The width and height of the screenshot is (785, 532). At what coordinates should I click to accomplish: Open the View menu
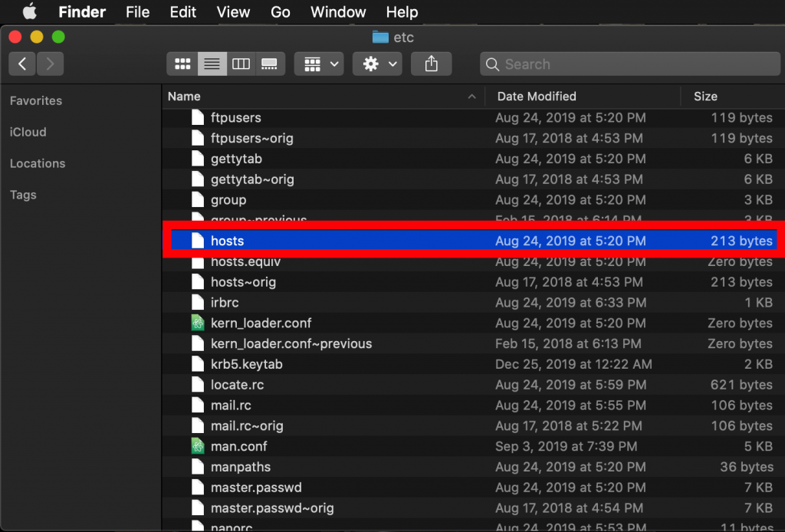[x=233, y=12]
